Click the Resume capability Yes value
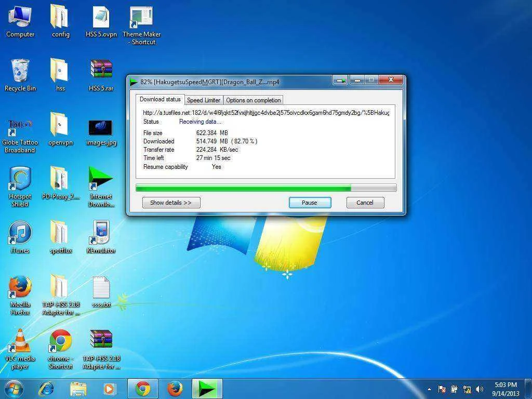The height and width of the screenshot is (399, 532). click(x=217, y=167)
